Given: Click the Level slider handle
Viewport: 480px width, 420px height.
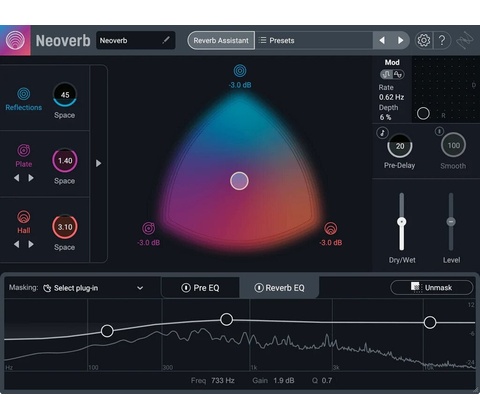Looking at the screenshot, I should (x=451, y=222).
